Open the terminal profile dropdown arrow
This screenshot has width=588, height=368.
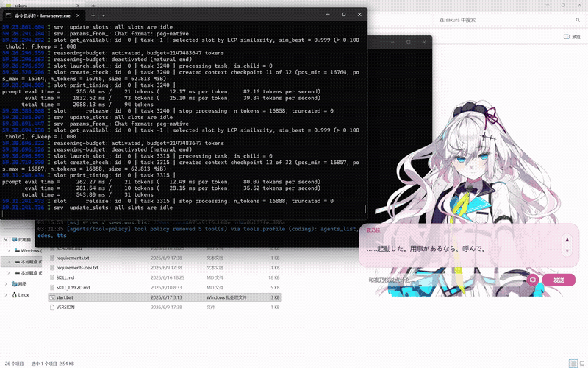[x=104, y=15]
